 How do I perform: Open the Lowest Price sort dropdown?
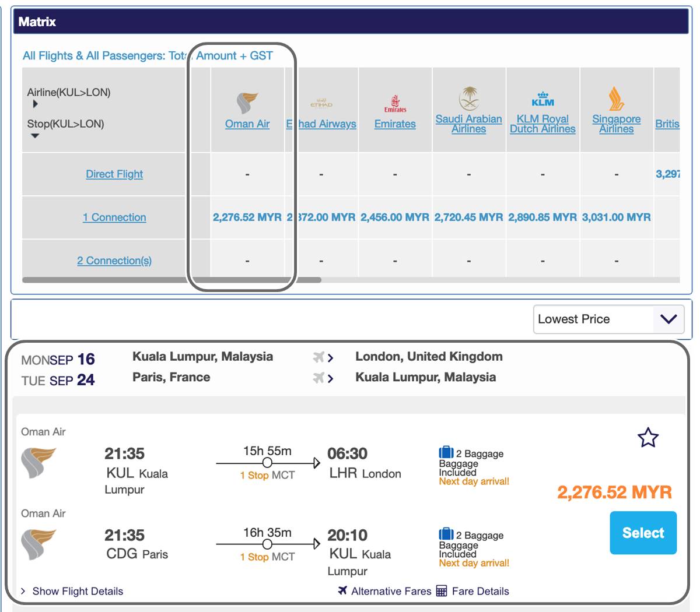(x=608, y=319)
